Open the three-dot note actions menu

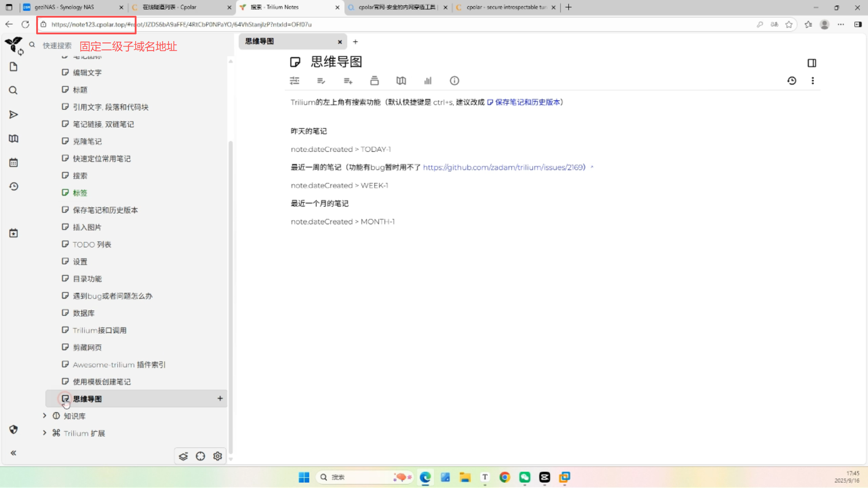click(x=813, y=81)
